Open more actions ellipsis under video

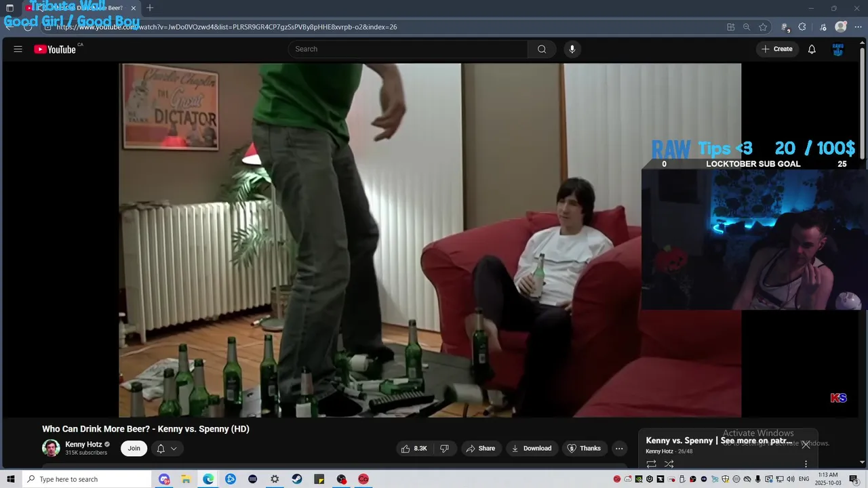pyautogui.click(x=619, y=448)
